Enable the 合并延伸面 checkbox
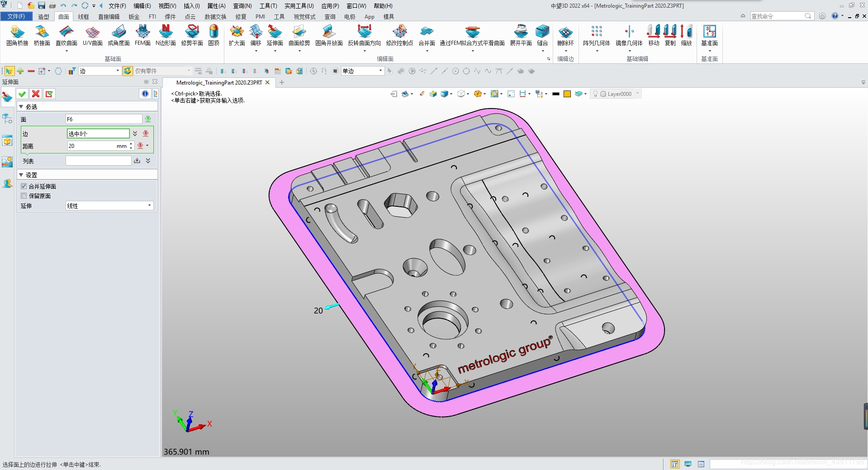 24,186
